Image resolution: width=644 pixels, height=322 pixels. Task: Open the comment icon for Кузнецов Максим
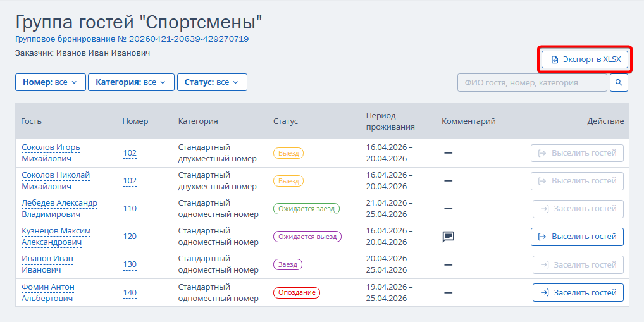tap(448, 237)
